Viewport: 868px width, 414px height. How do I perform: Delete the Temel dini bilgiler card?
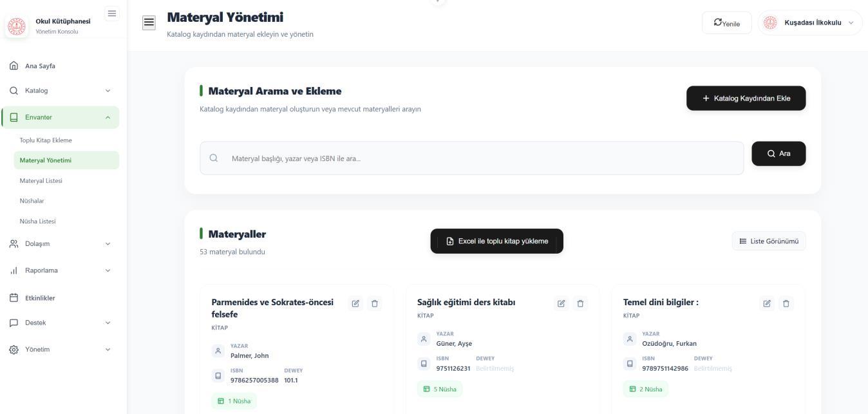point(786,303)
